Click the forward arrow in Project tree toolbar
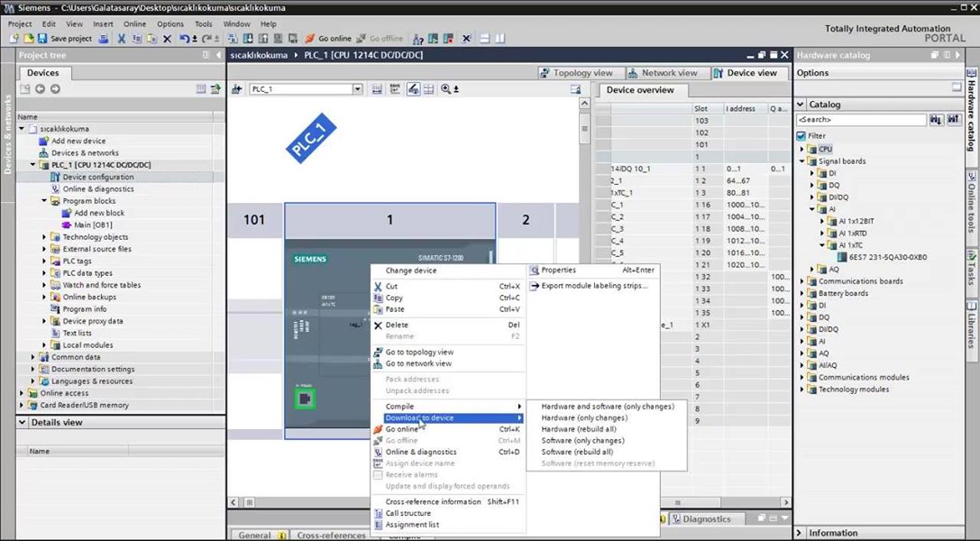This screenshot has height=541, width=980. [x=55, y=88]
